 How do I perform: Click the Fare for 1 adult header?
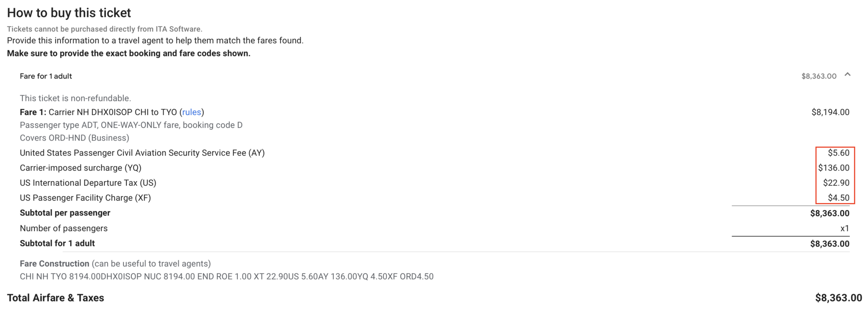(x=46, y=76)
